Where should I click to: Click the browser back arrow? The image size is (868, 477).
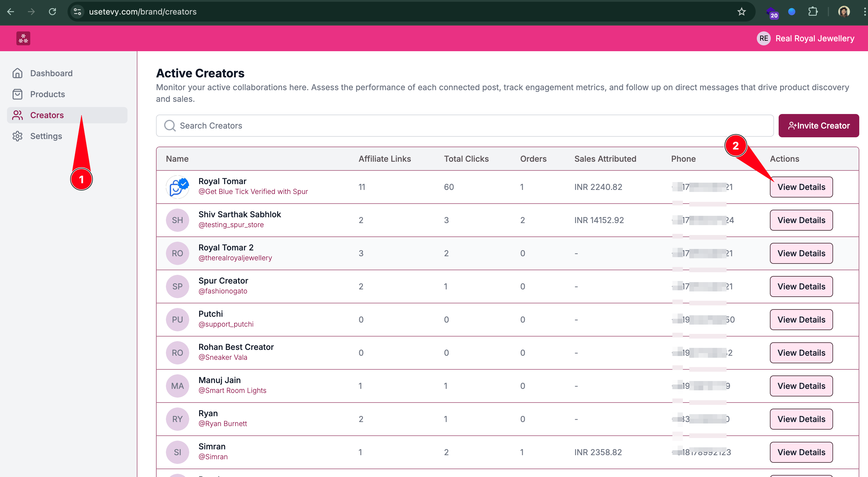point(11,12)
